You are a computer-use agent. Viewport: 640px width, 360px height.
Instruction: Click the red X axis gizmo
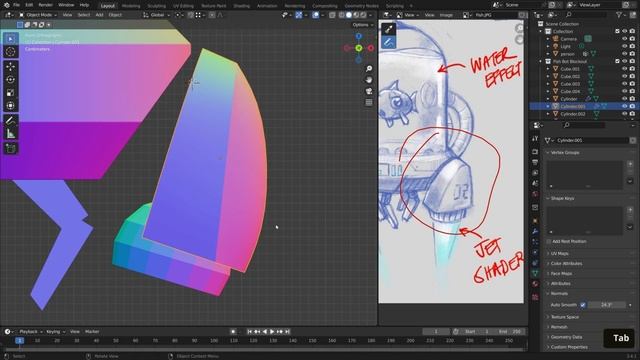click(x=371, y=48)
